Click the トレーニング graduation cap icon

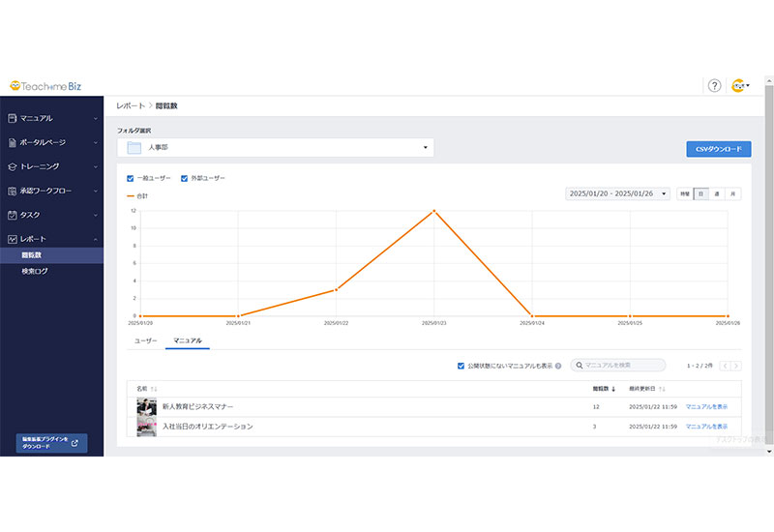pos(12,166)
